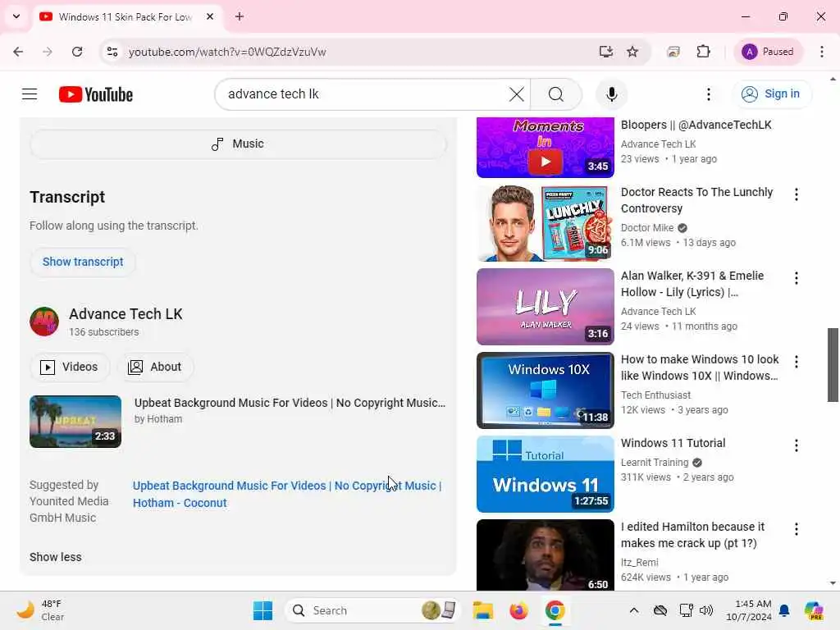View site information icon in address bar

pyautogui.click(x=112, y=52)
